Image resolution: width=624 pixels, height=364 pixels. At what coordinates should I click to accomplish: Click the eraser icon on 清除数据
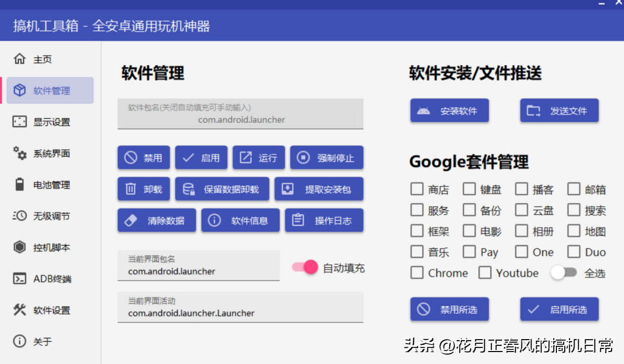131,220
